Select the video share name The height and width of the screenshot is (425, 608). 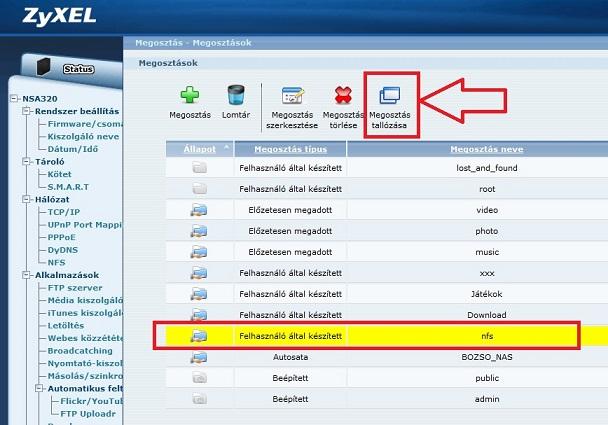coord(487,210)
